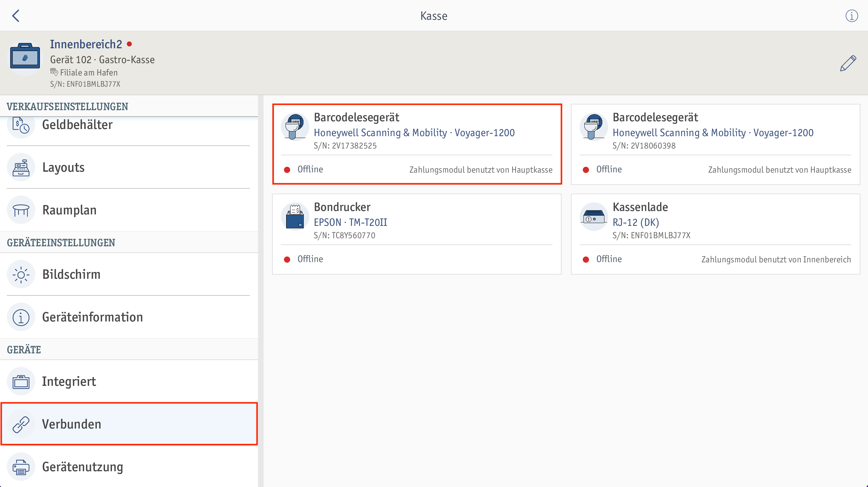Click Honeywell link above S/N 2V18060398
The image size is (868, 487).
pyautogui.click(x=713, y=133)
